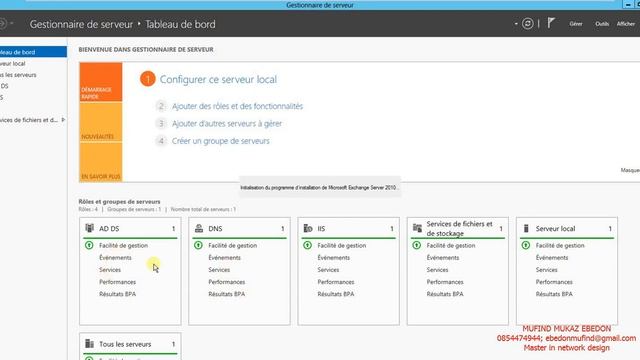Image resolution: width=640 pixels, height=360 pixels.
Task: Click Exchange Server 2010 installation message
Action: click(320, 187)
